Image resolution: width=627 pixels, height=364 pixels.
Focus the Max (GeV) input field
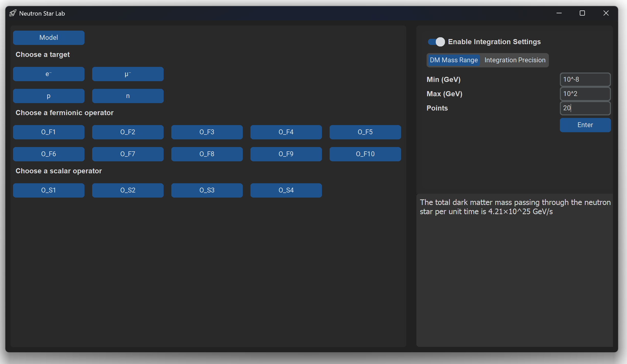pos(585,94)
